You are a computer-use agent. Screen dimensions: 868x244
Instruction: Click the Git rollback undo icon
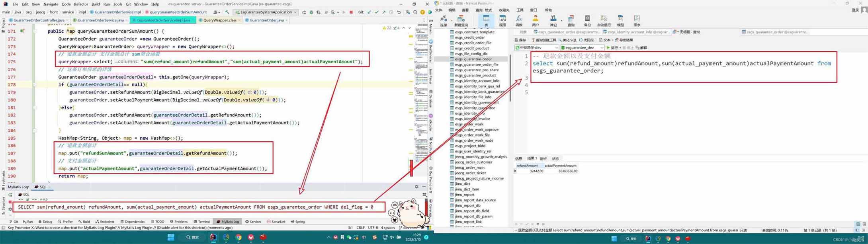coord(399,12)
